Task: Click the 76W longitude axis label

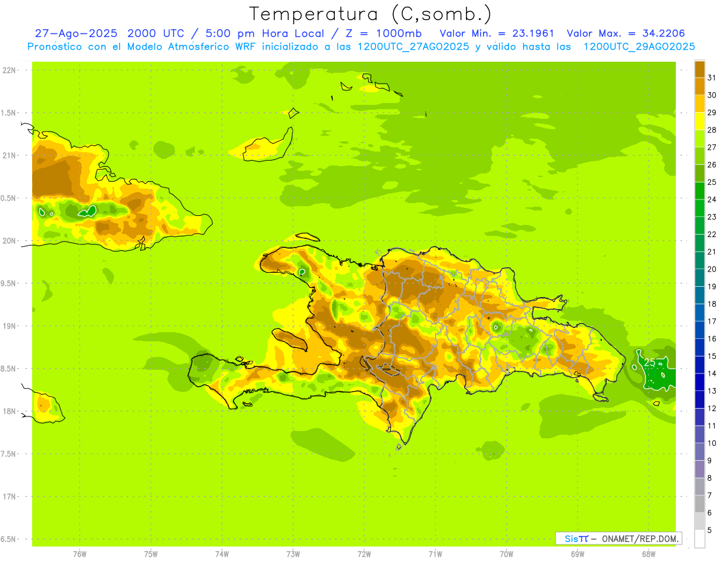Action: click(79, 554)
